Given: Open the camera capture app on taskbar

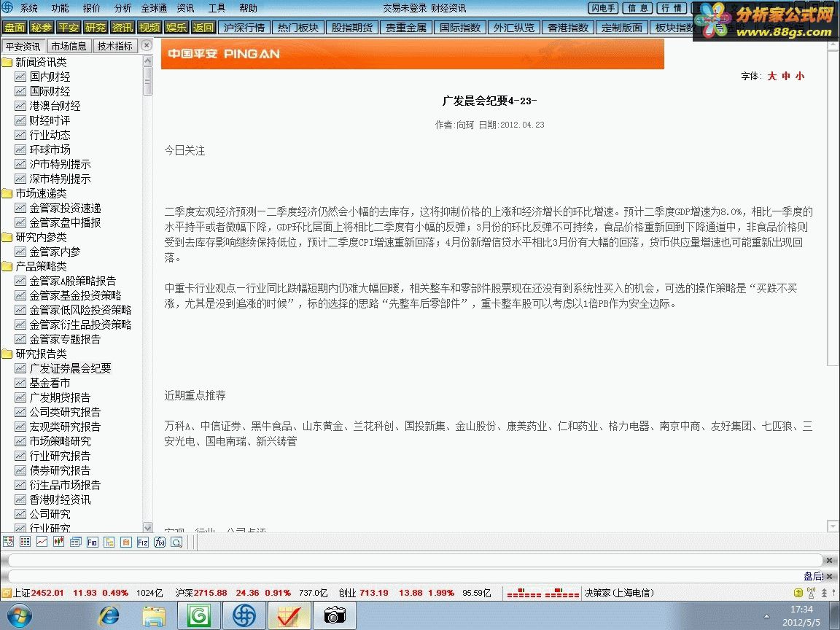Looking at the screenshot, I should pos(334,616).
